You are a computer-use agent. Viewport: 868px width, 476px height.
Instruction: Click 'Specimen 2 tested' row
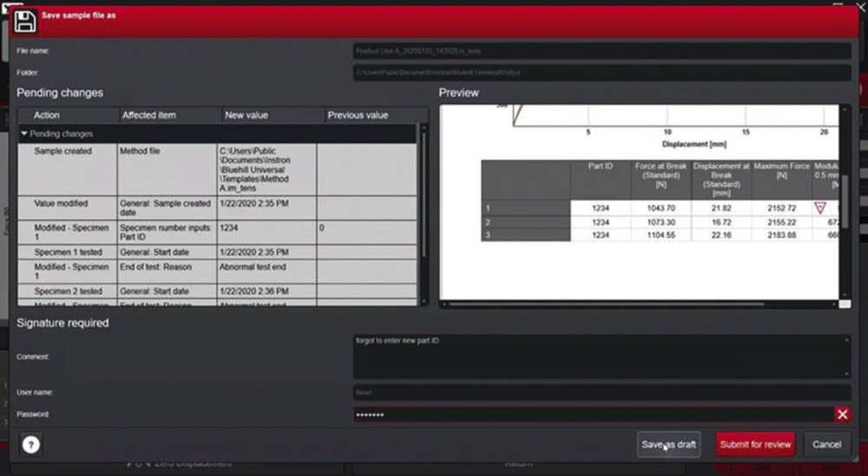[x=217, y=291]
